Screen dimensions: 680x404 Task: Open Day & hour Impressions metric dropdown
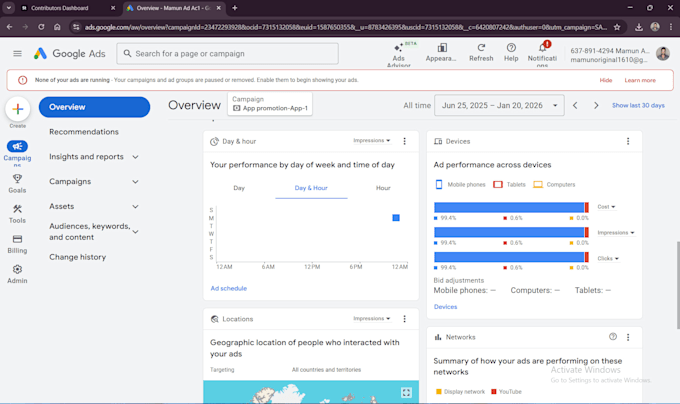click(x=372, y=140)
